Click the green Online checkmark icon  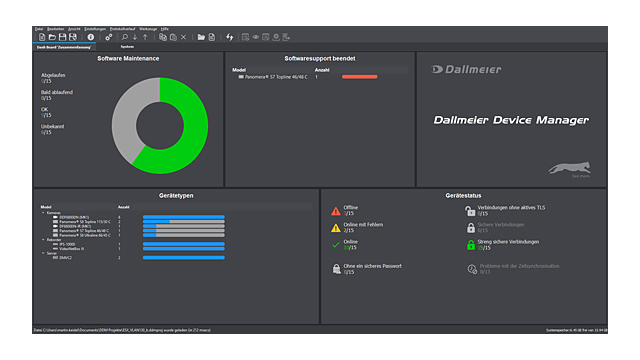336,245
